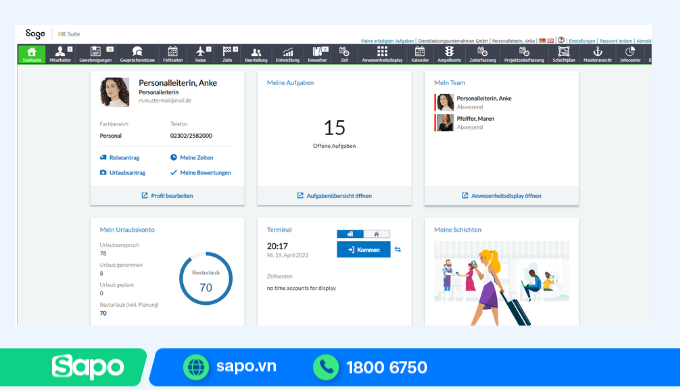
Task: Click the swap arrows next to Kommen
Action: pyautogui.click(x=398, y=249)
